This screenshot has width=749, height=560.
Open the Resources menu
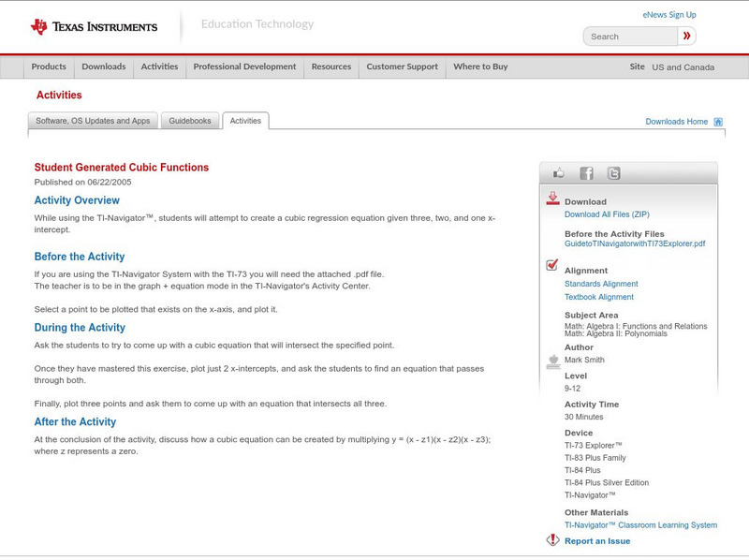tap(331, 66)
